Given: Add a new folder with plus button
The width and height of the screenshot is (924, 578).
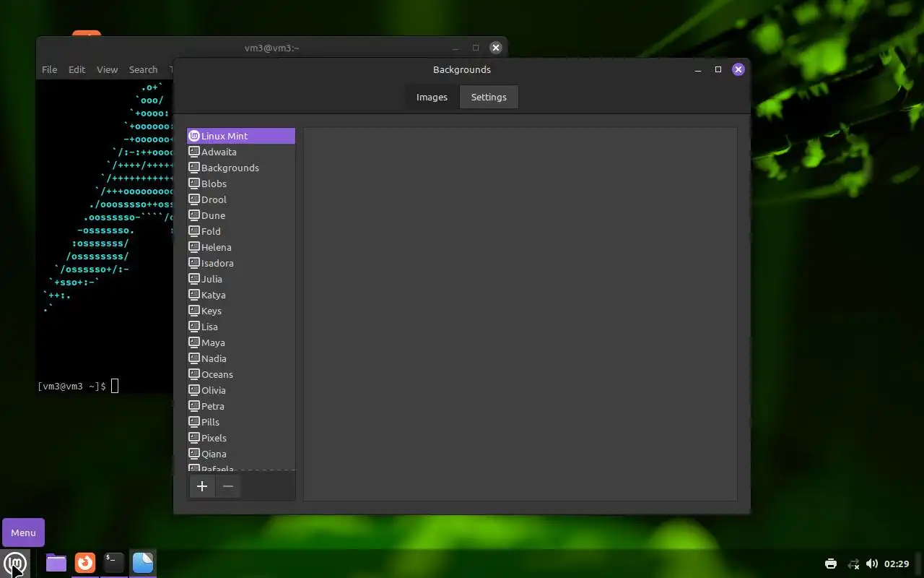Looking at the screenshot, I should (202, 486).
